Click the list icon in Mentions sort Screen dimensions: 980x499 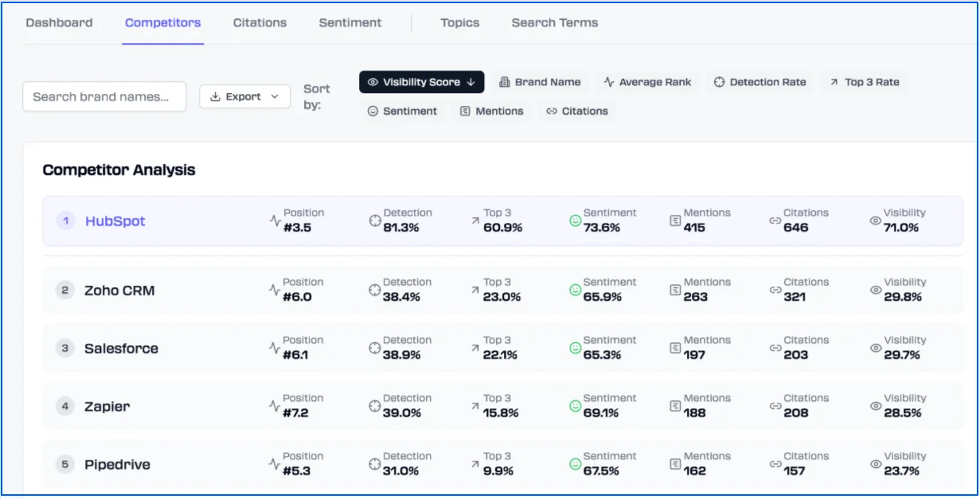pyautogui.click(x=466, y=111)
